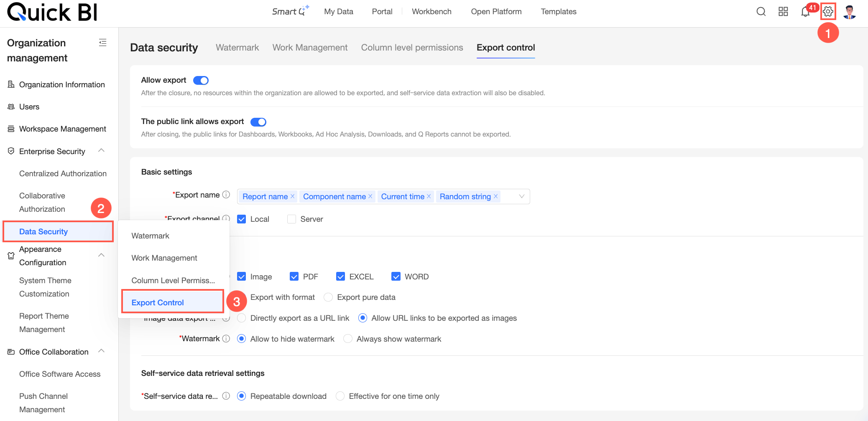Click the Users sidebar icon
This screenshot has height=421, width=868.
point(11,107)
